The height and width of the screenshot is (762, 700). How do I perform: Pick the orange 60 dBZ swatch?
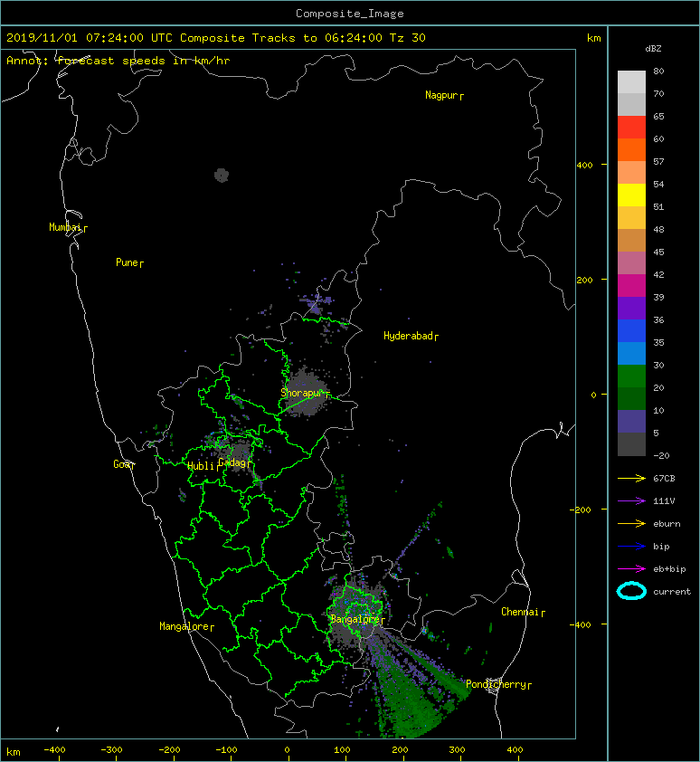(631, 149)
